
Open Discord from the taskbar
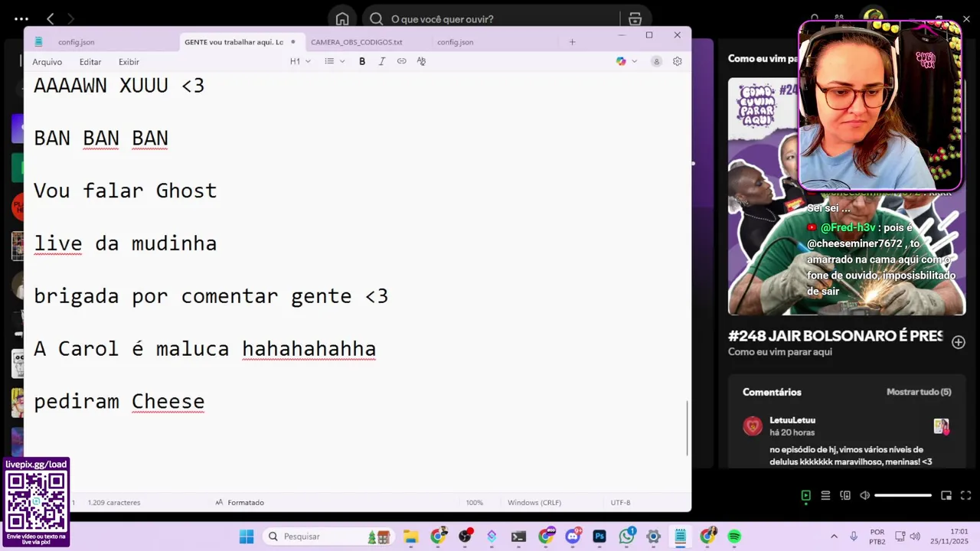(x=573, y=536)
